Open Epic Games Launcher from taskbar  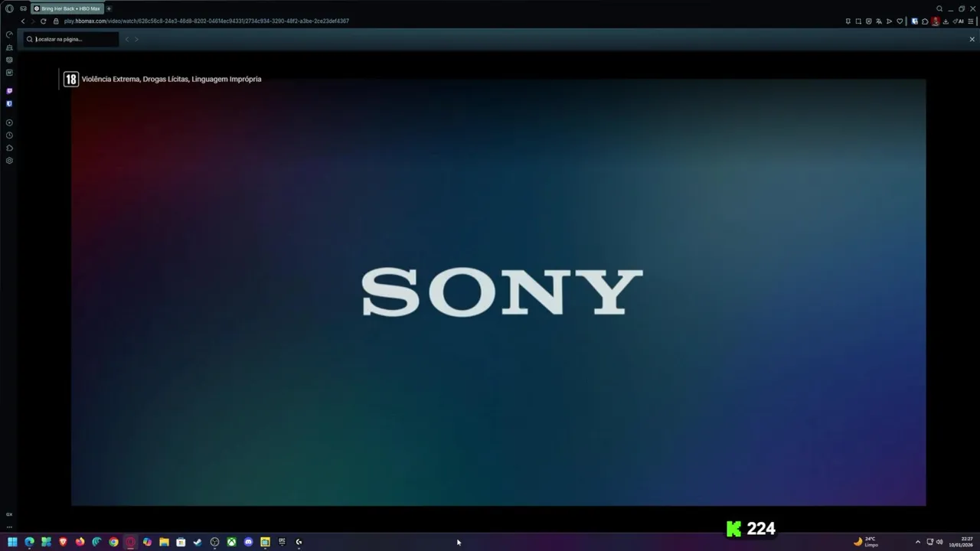tap(282, 542)
